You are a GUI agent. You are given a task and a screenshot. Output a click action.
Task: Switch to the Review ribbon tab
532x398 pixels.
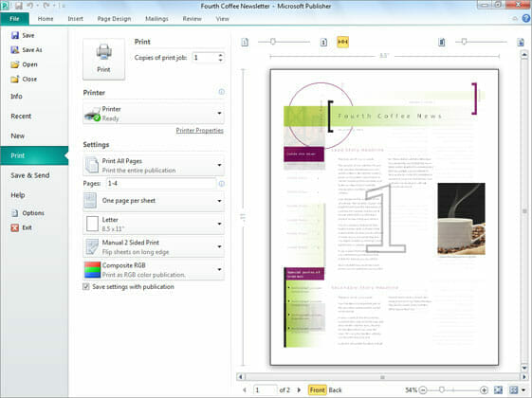pos(193,19)
